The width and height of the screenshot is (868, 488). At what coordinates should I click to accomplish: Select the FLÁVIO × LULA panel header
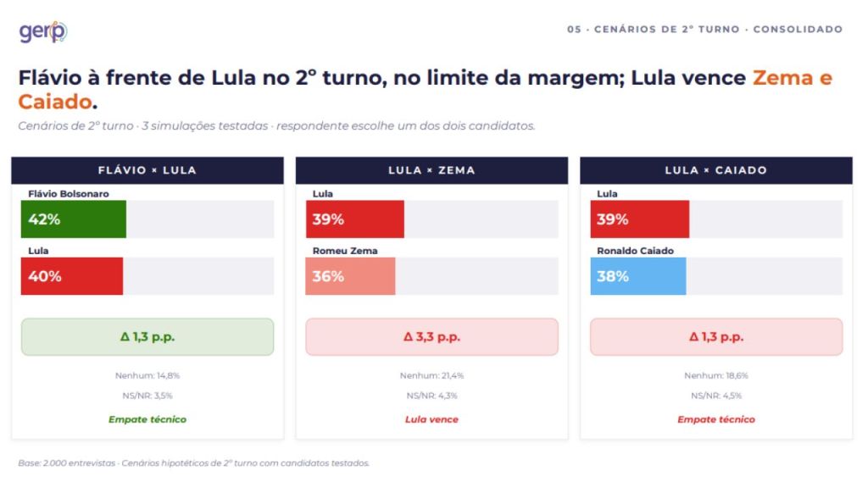tap(147, 170)
